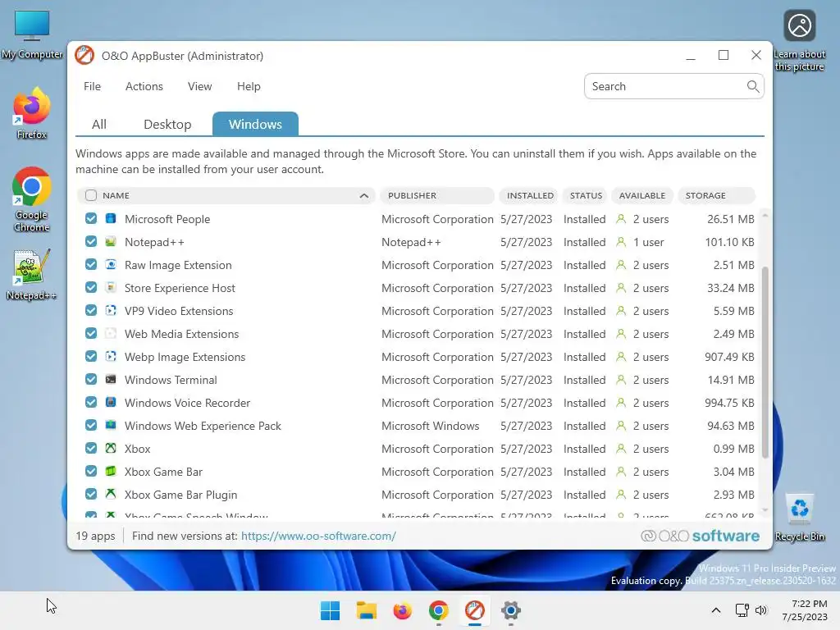This screenshot has height=630, width=840.
Task: Uncheck the Xbox Game Bar checkbox
Action: pos(91,472)
